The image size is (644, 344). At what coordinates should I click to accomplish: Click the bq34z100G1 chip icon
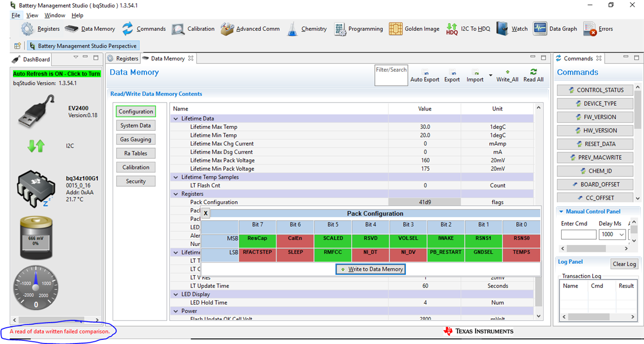point(35,188)
